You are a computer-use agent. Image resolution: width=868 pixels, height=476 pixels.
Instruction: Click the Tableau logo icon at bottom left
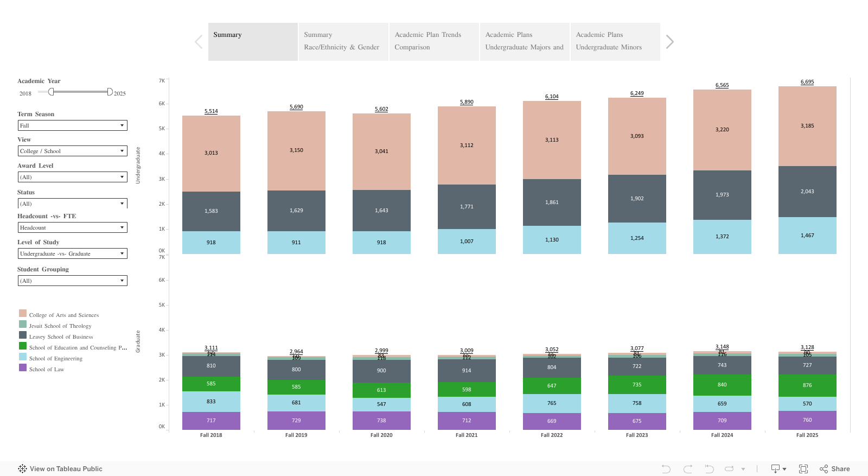tap(22, 469)
